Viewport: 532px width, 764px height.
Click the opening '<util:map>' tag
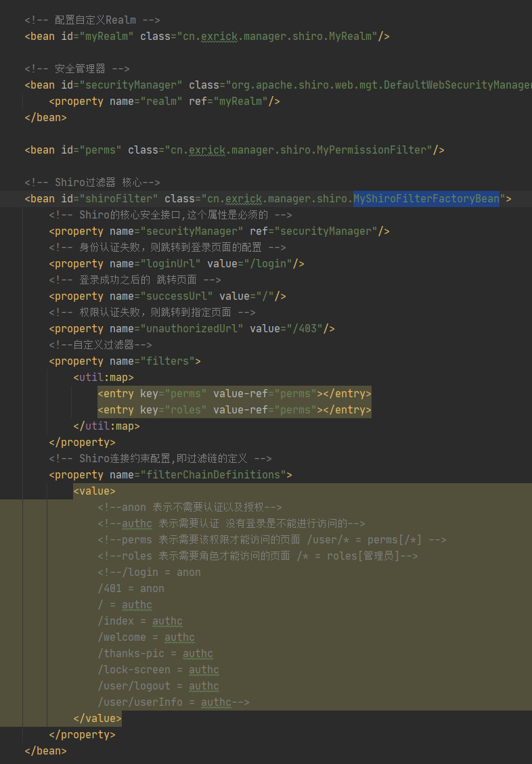[104, 377]
